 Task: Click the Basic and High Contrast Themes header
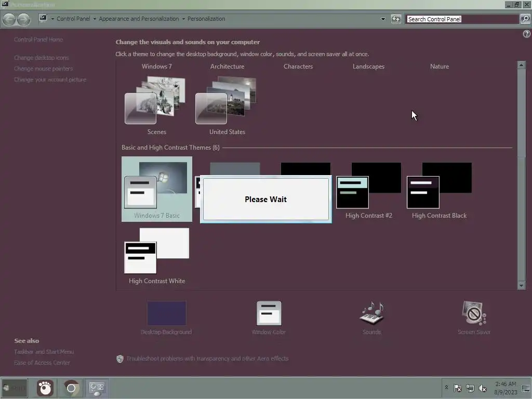170,148
